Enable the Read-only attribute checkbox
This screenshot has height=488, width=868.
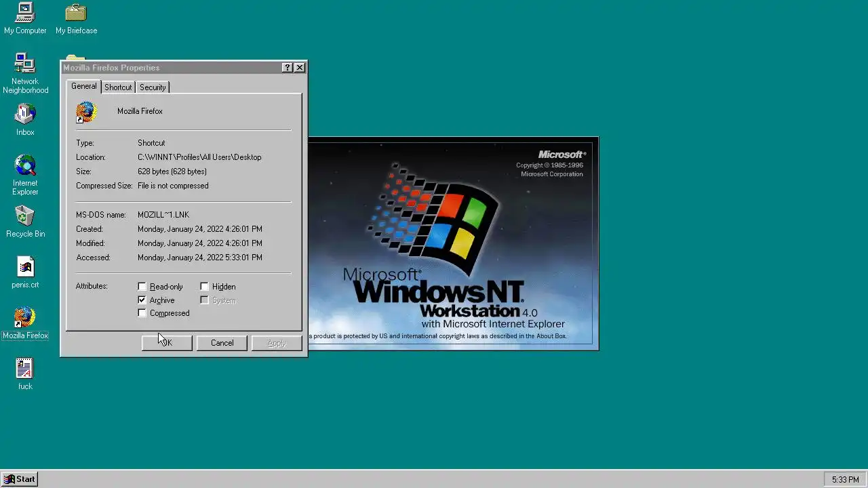coord(142,287)
